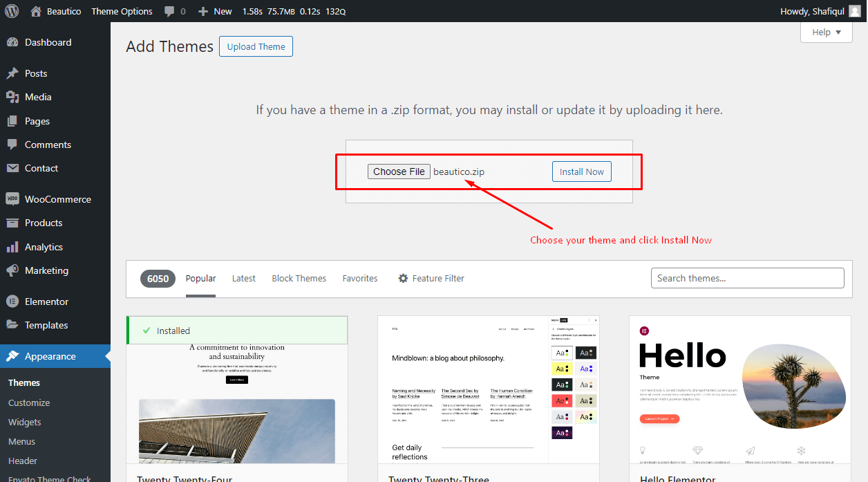Click the 6050 theme count badge

coord(158,278)
